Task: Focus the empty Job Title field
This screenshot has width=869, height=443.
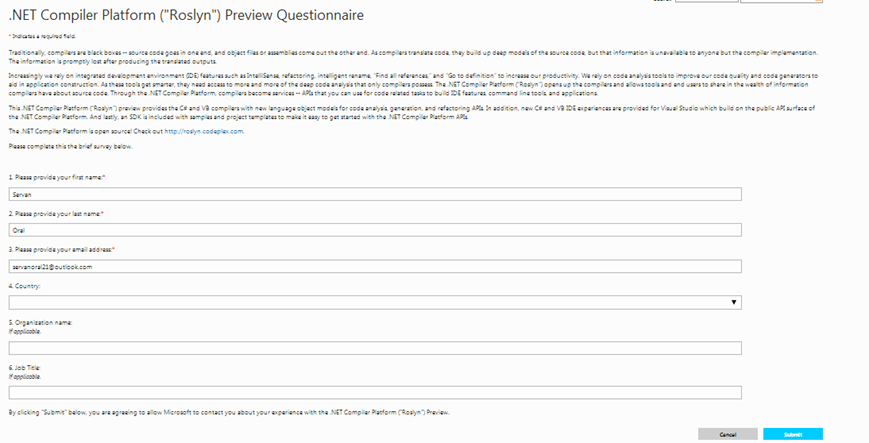Action: click(375, 393)
